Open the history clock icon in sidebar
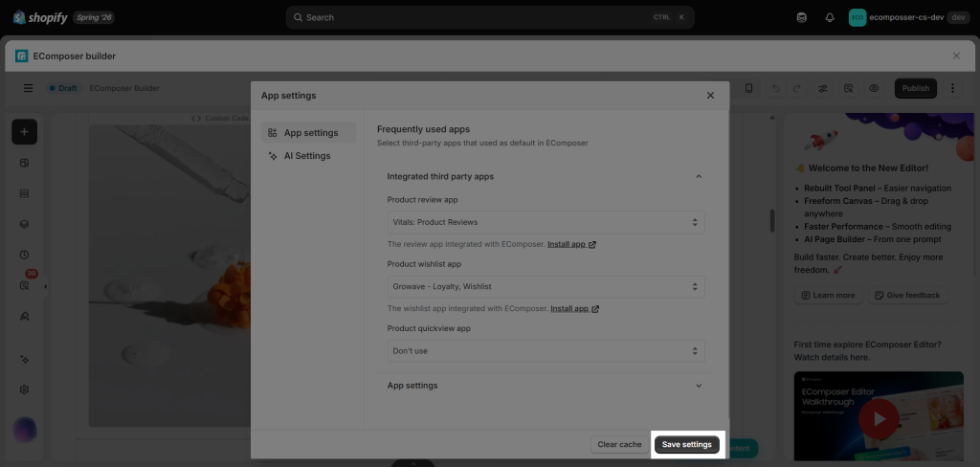 (24, 255)
